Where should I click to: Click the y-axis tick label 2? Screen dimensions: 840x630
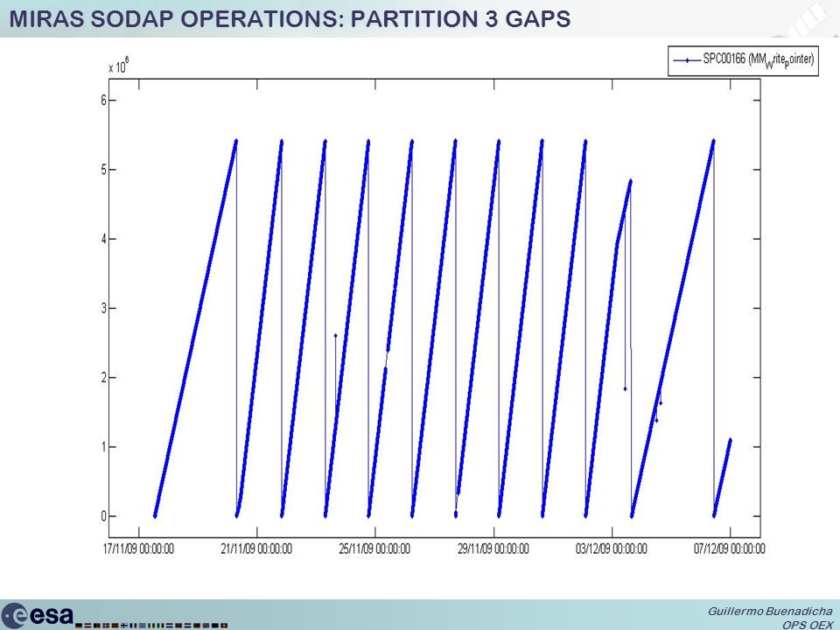coord(104,378)
